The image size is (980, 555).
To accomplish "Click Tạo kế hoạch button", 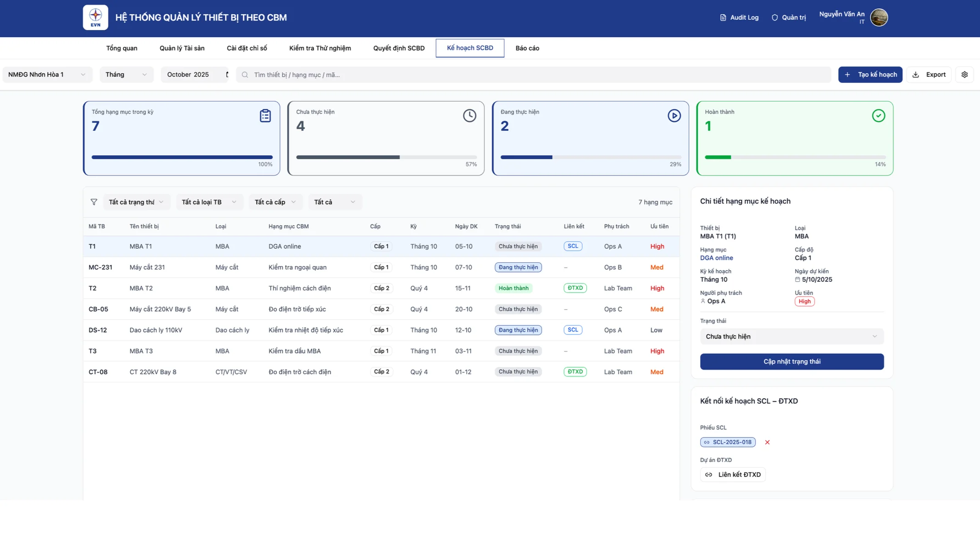I will [x=870, y=75].
